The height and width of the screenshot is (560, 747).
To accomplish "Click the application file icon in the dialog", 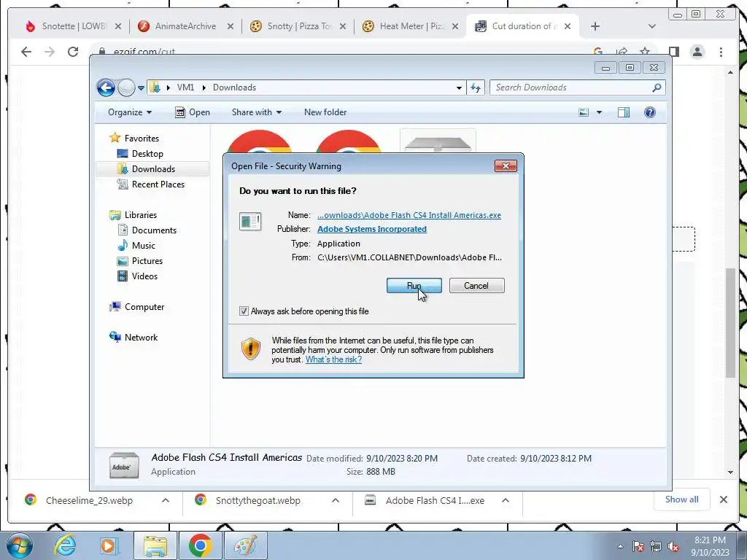I will click(250, 222).
